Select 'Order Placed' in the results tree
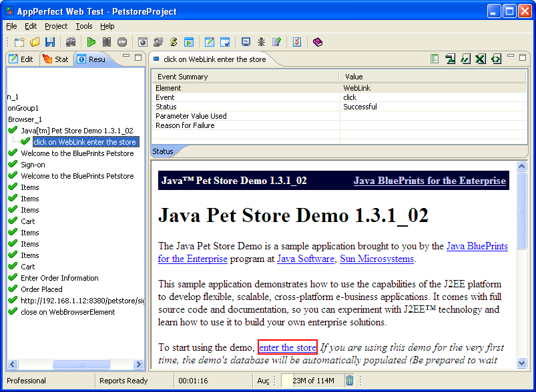The image size is (536, 392). [x=41, y=289]
